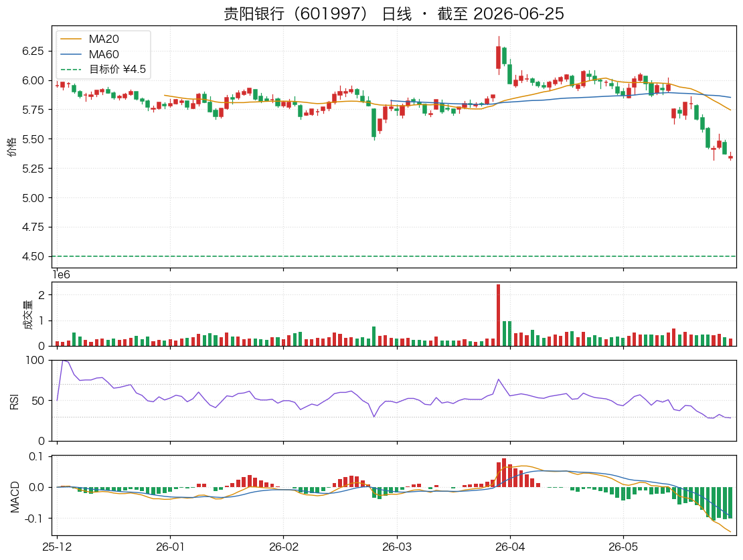Click the 26-02 date tick label
The width and height of the screenshot is (743, 560).
(x=283, y=547)
